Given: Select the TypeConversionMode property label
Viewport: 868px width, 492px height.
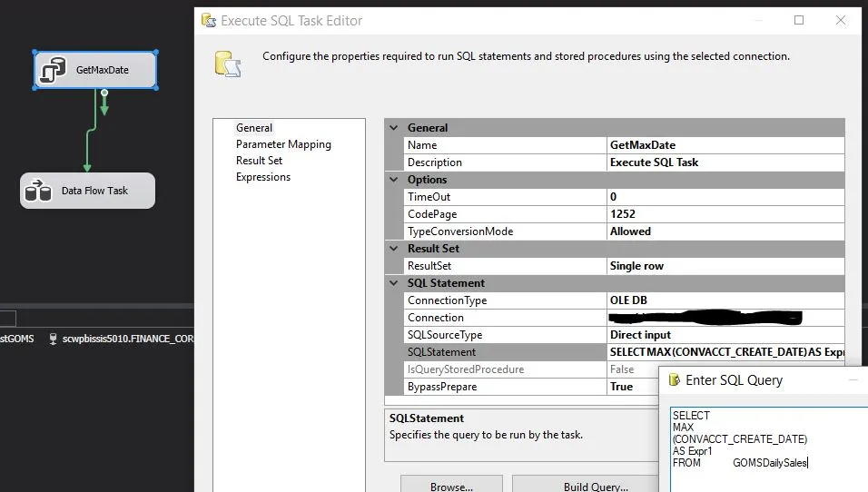Looking at the screenshot, I should [460, 231].
